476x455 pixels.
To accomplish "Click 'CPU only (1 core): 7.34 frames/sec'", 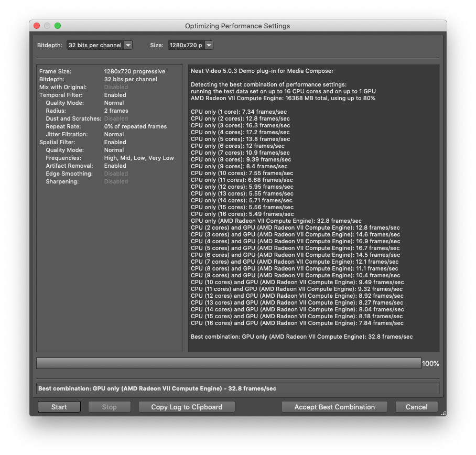I will point(239,112).
